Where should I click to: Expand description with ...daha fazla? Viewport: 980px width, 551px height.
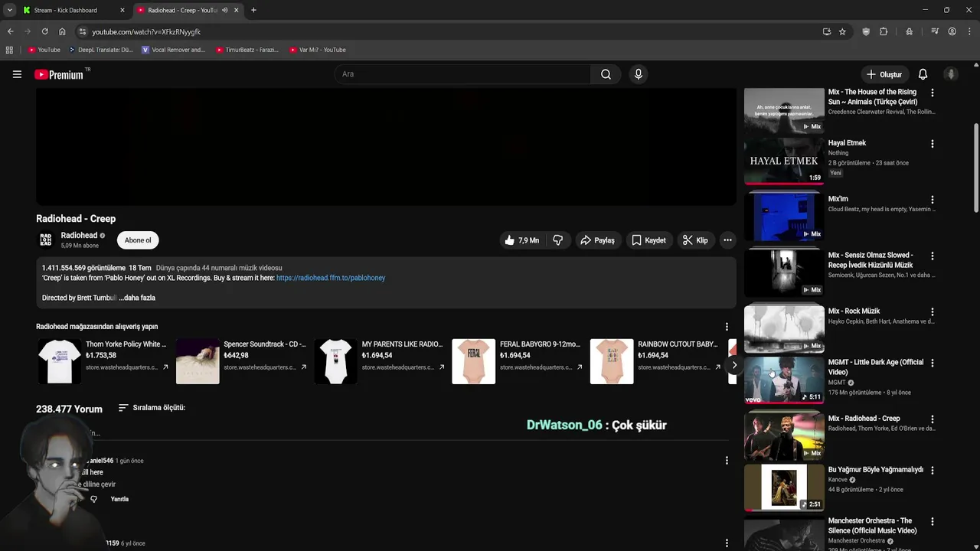[x=137, y=298]
